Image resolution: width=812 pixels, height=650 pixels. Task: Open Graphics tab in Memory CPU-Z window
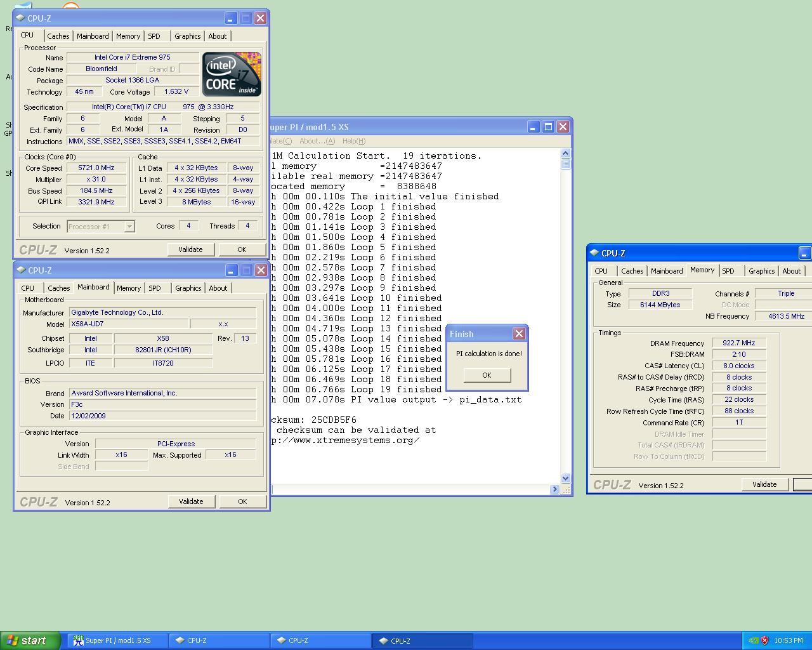(x=762, y=271)
